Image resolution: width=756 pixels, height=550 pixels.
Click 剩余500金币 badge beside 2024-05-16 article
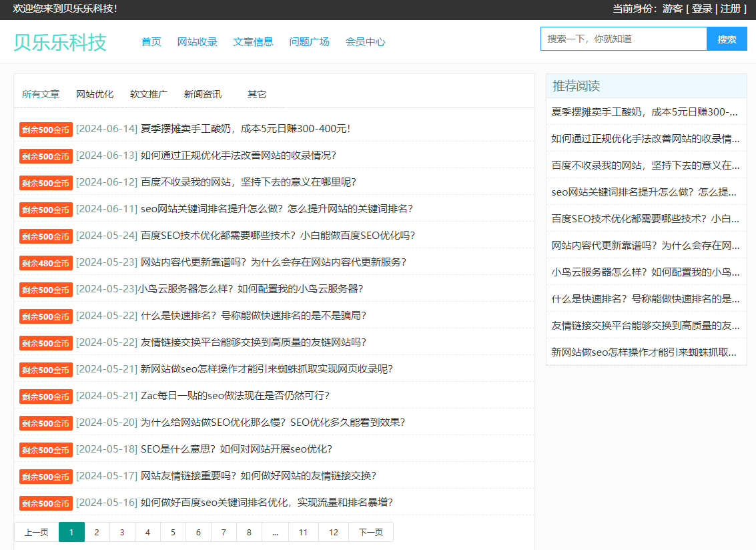click(x=46, y=503)
